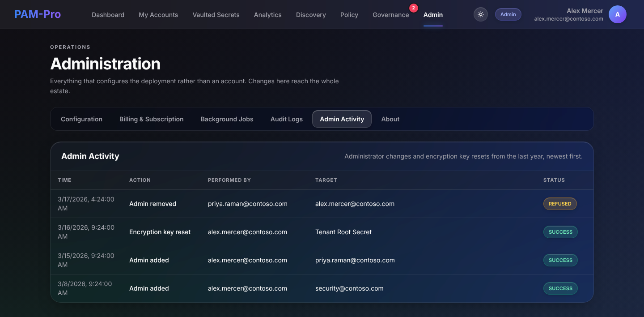Click Admin added in the 3/8/2026 row
The height and width of the screenshot is (317, 644).
[x=149, y=288]
